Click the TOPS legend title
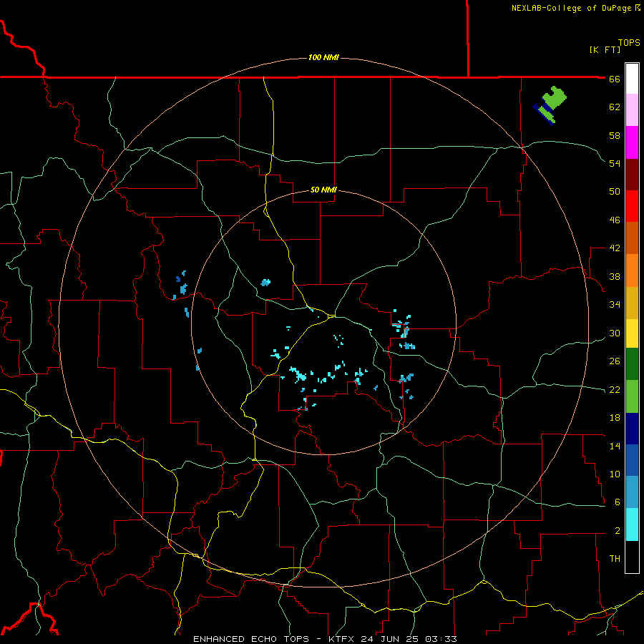This screenshot has height=644, width=644. point(629,43)
